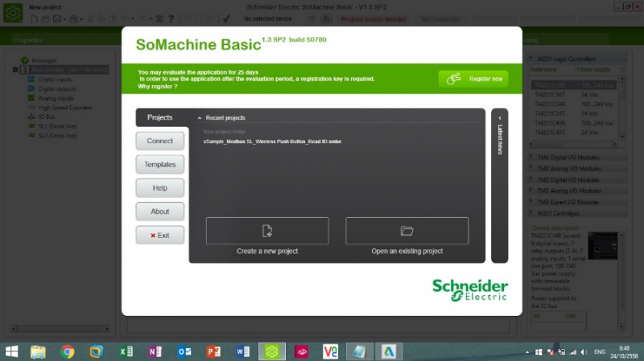Click the Start controller play icon in toolbar
This screenshot has width=644, height=361.
point(187,18)
